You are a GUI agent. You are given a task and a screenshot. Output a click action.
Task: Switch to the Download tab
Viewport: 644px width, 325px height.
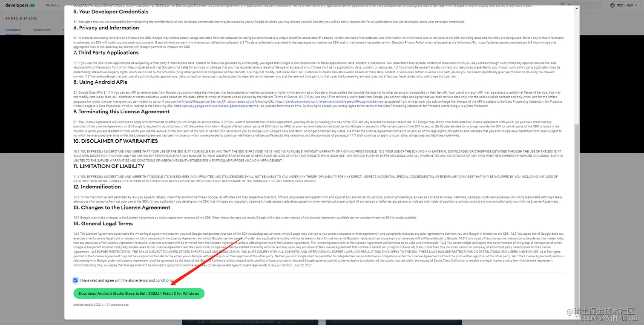13,30
